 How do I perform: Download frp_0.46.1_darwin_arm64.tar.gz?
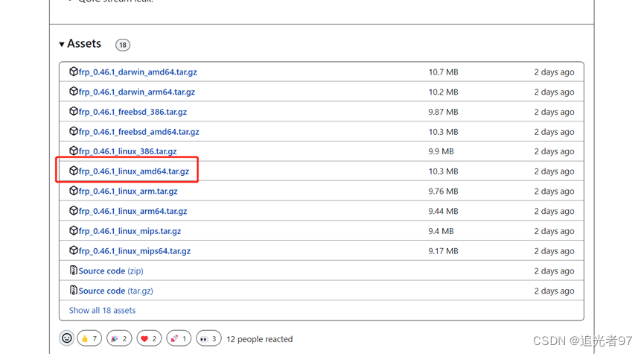137,92
